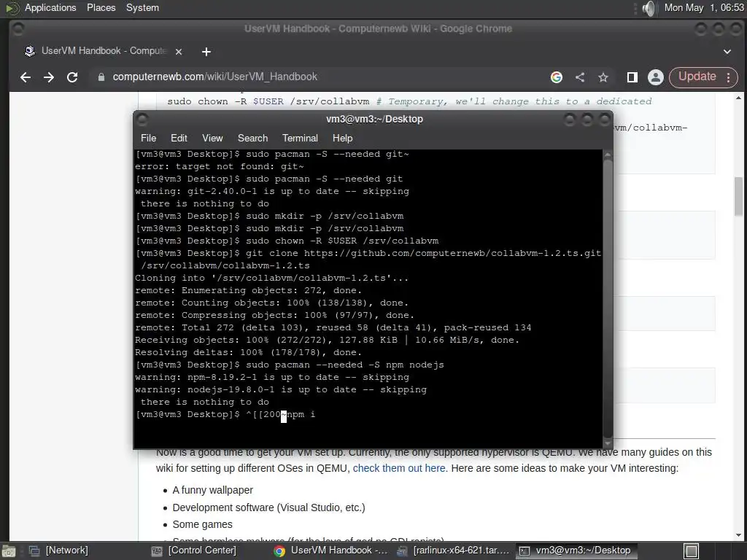Close the UserVM Handbook tab
747x560 pixels.
click(179, 52)
